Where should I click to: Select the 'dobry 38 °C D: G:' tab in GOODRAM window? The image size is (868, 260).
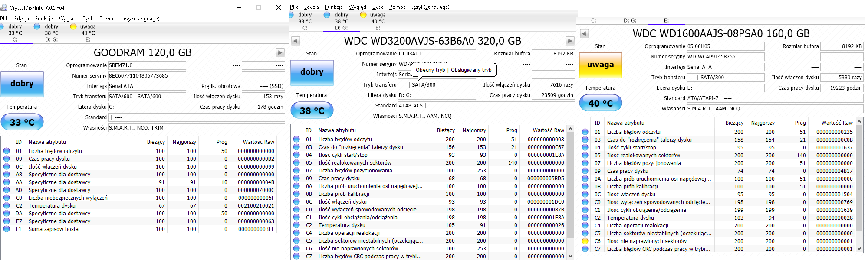(52, 33)
